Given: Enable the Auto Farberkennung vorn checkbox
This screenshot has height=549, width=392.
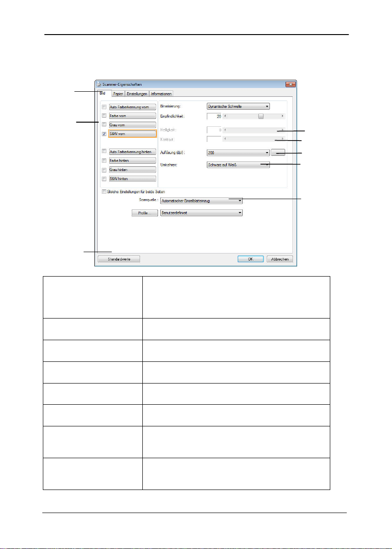Looking at the screenshot, I should point(104,107).
